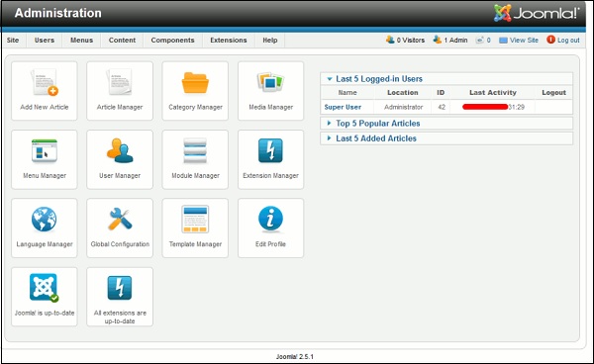Open the Template Manager icon
594x364 pixels.
coord(195,219)
